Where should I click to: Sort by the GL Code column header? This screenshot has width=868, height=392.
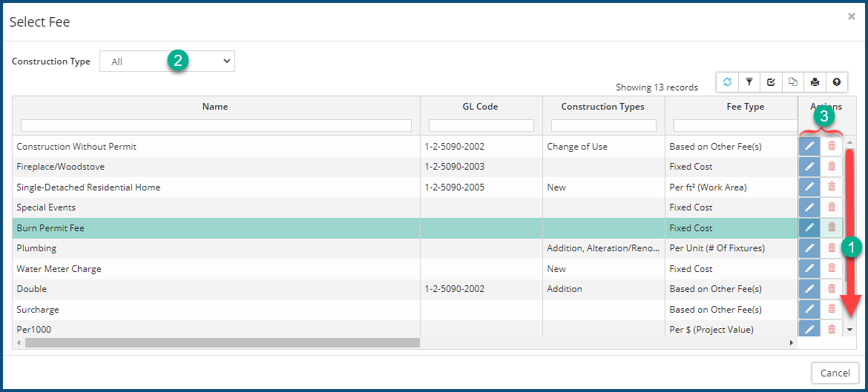[x=481, y=107]
